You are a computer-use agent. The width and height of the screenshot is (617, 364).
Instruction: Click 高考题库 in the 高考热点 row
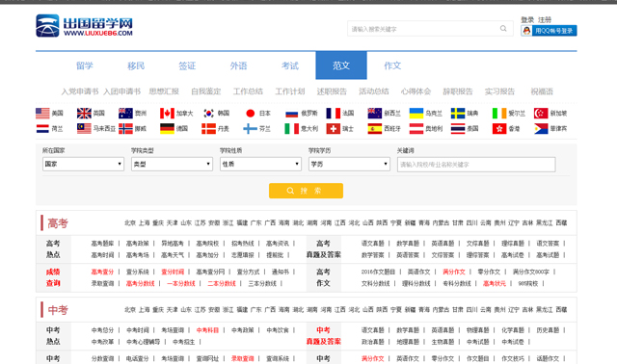coord(102,244)
